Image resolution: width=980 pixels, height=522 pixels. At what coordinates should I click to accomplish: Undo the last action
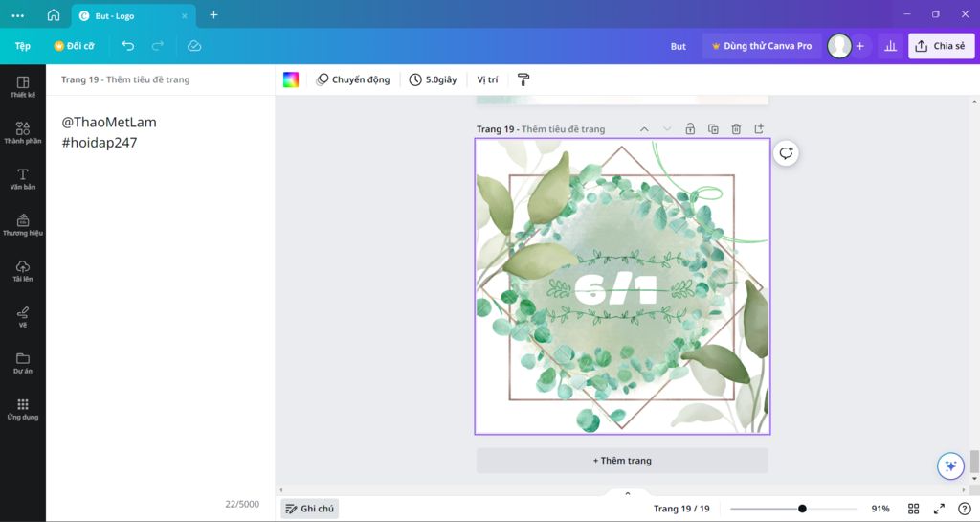[128, 46]
